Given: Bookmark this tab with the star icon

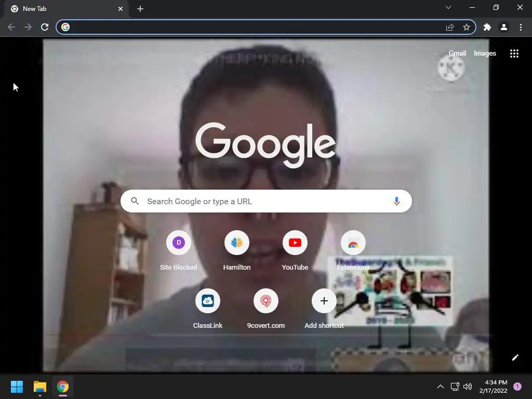Looking at the screenshot, I should coord(467,27).
